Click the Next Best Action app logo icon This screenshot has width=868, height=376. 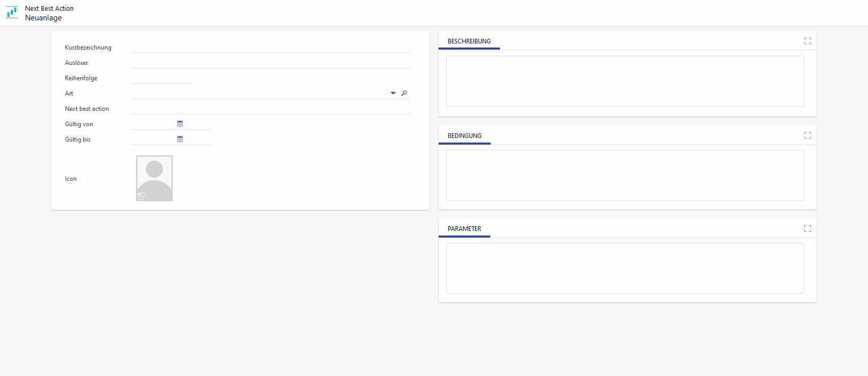(x=12, y=13)
